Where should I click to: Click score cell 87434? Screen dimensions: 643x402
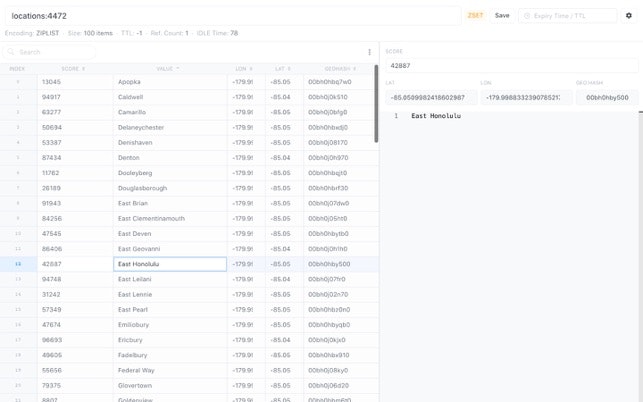pyautogui.click(x=75, y=158)
